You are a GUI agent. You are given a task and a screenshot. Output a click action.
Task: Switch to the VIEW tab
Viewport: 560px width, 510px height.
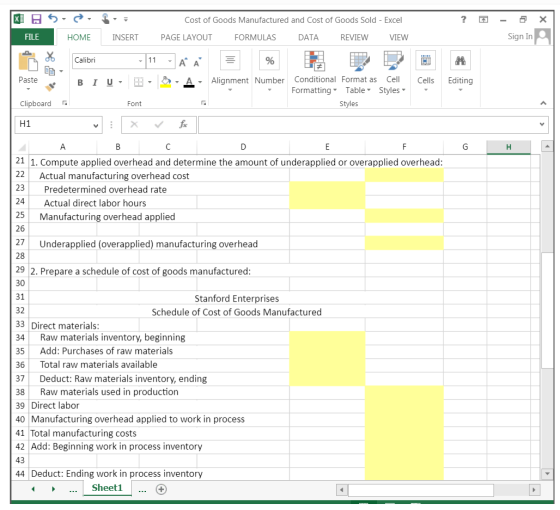coord(399,38)
